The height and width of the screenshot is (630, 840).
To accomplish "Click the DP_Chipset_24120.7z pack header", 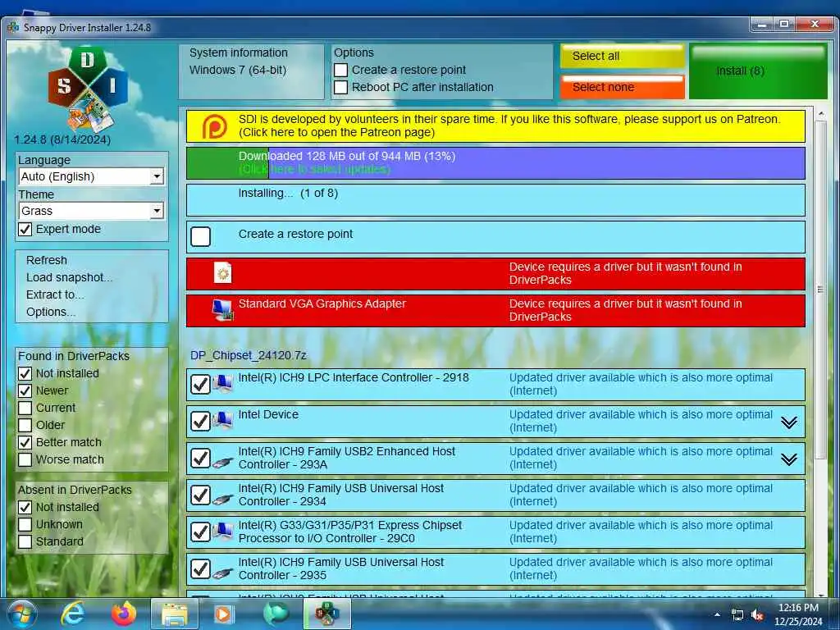I will (x=248, y=355).
